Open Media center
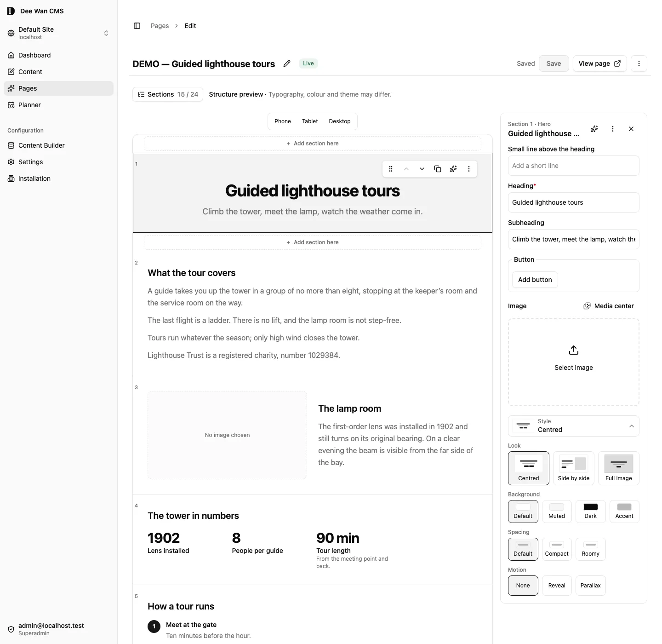Screen dimensions: 662x644 pyautogui.click(x=609, y=306)
